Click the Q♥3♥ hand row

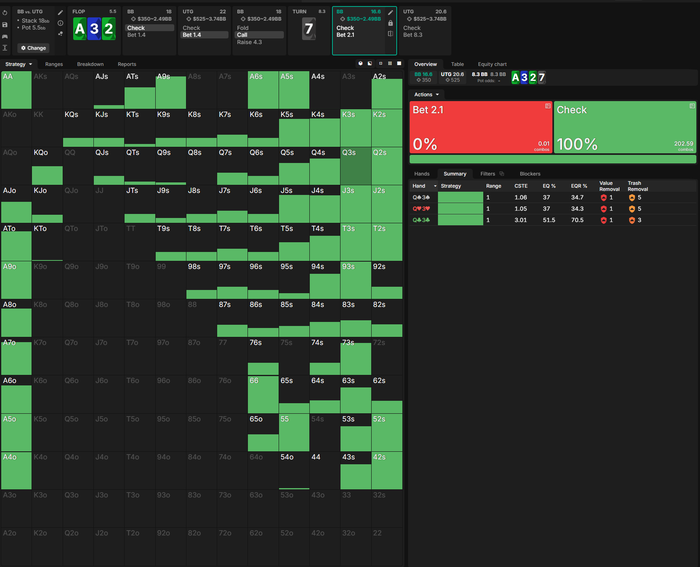click(553, 208)
